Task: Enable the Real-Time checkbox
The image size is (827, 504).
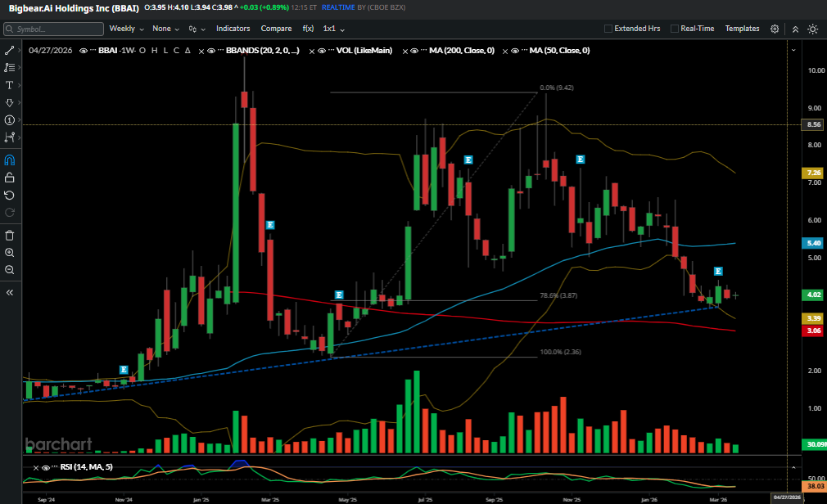Action: (x=675, y=29)
